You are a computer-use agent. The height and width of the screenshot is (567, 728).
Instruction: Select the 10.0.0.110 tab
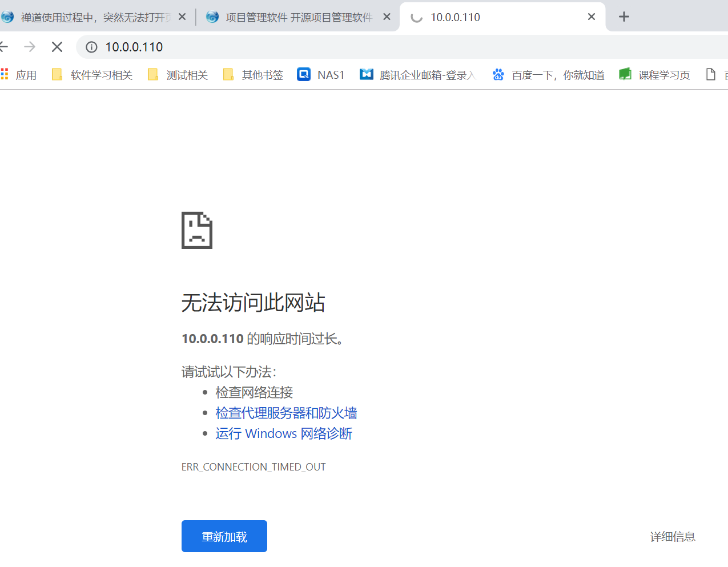click(502, 17)
